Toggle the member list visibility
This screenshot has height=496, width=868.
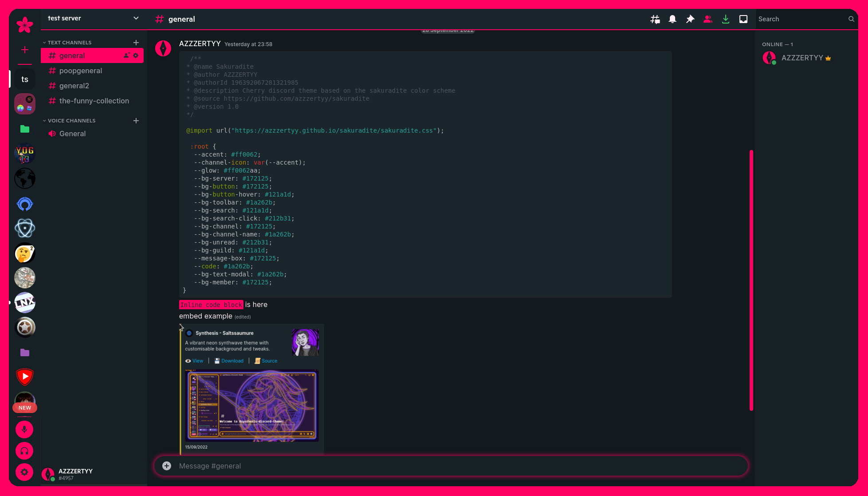click(708, 19)
